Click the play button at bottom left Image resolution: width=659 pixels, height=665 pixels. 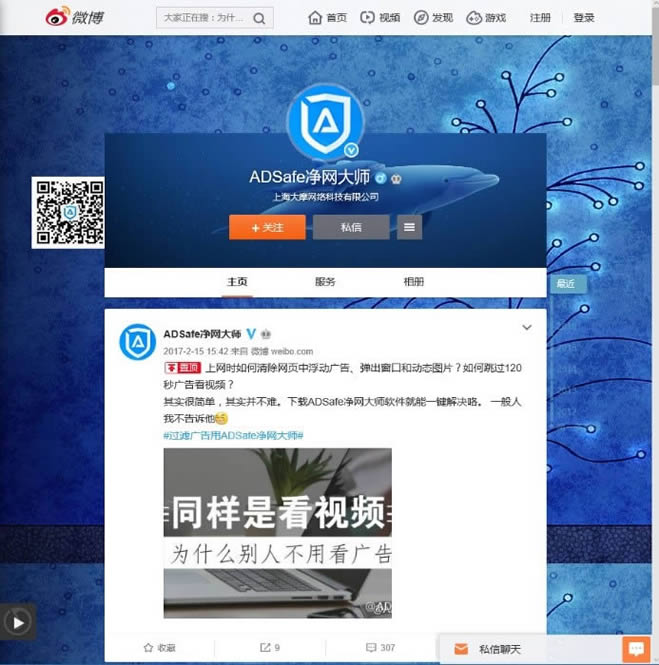17,622
